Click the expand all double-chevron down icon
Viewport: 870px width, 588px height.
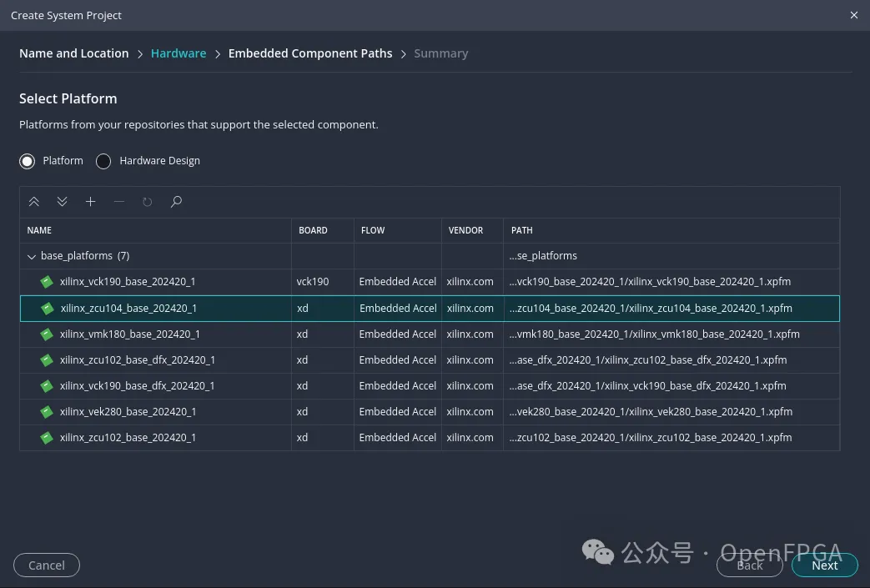pyautogui.click(x=62, y=201)
